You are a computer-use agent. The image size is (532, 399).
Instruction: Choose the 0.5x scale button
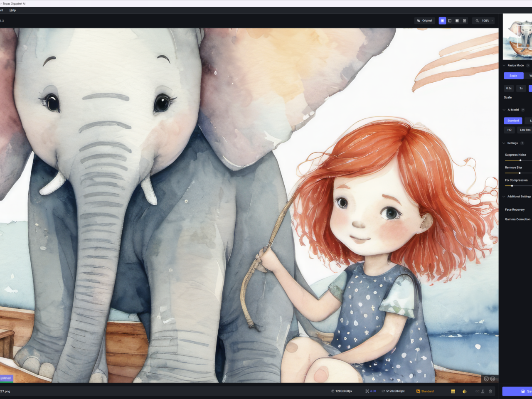(509, 88)
